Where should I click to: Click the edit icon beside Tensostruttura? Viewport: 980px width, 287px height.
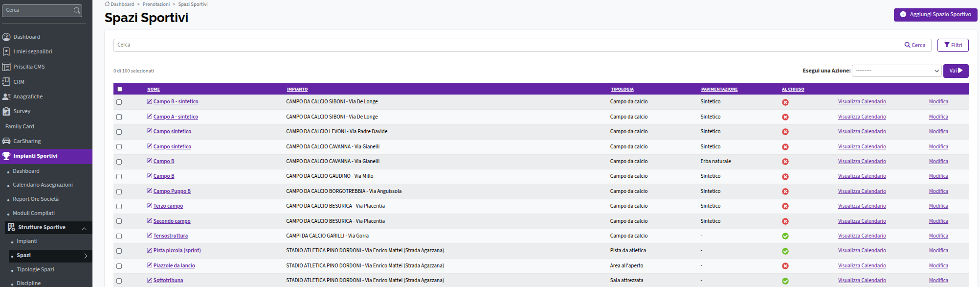click(x=150, y=236)
